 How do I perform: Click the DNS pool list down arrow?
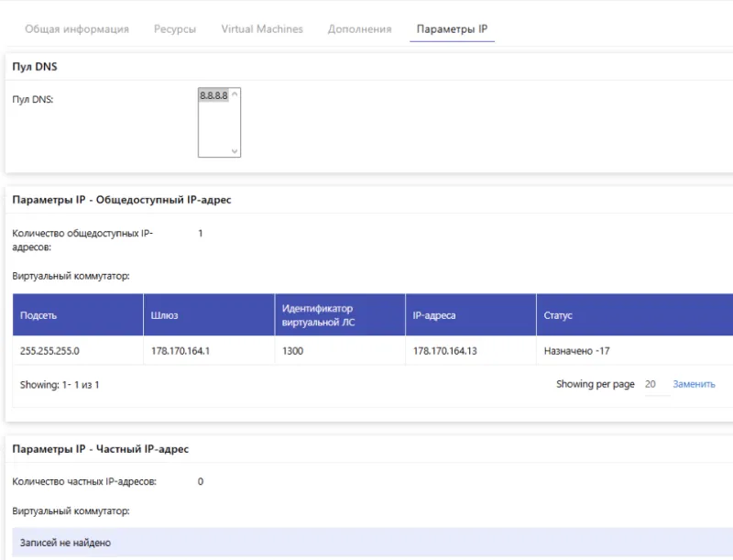coord(235,151)
